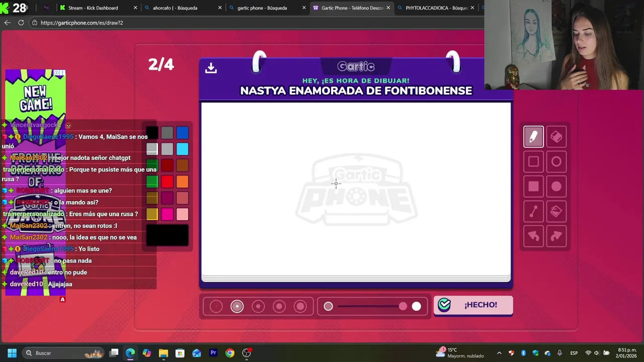Click the full-opacity white circle on the slider's right
Image resolution: width=644 pixels, height=362 pixels.
[x=416, y=306]
